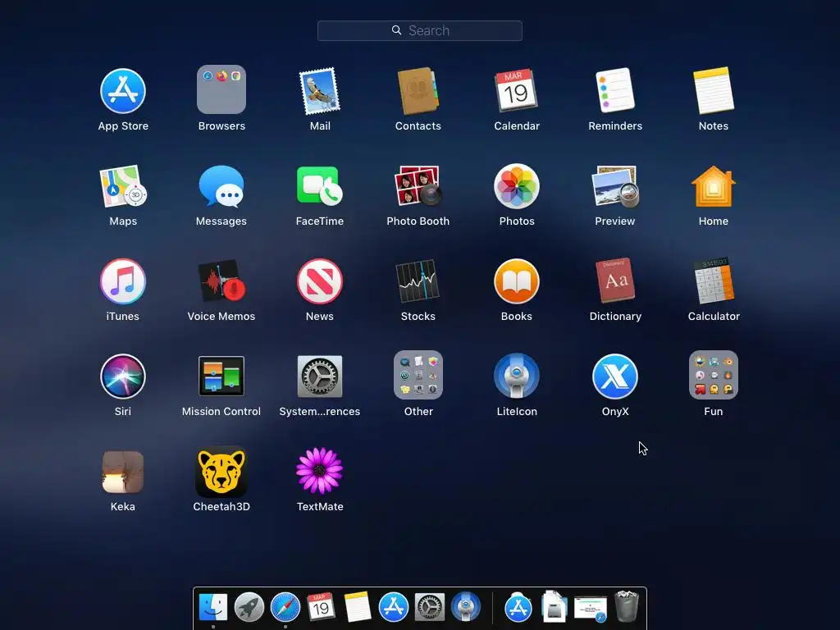
Task: Open the Books app
Action: pos(517,281)
